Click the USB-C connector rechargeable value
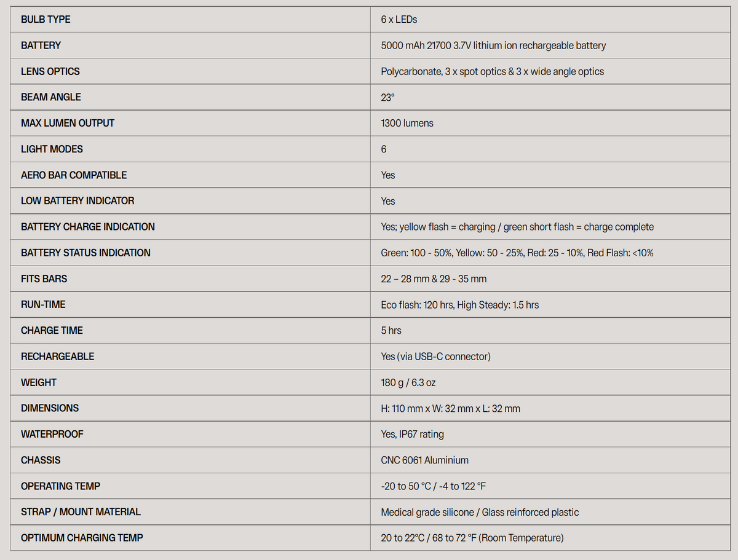The width and height of the screenshot is (738, 560). (x=435, y=357)
